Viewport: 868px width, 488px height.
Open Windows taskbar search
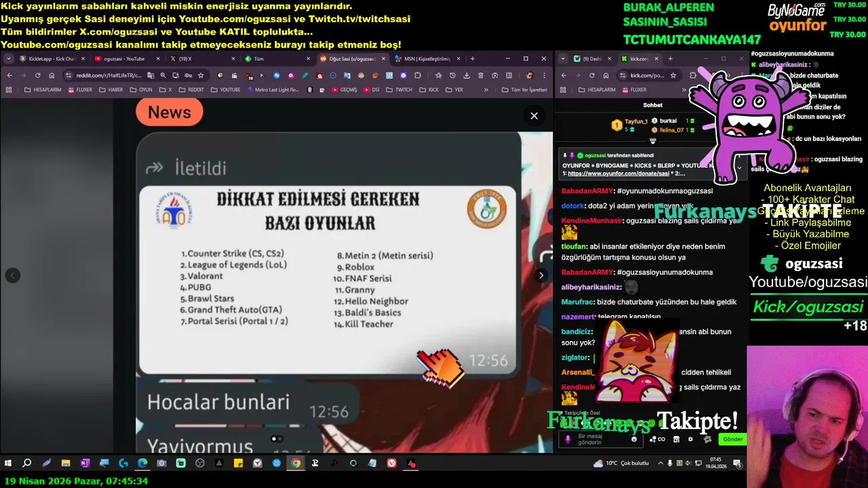pyautogui.click(x=26, y=464)
